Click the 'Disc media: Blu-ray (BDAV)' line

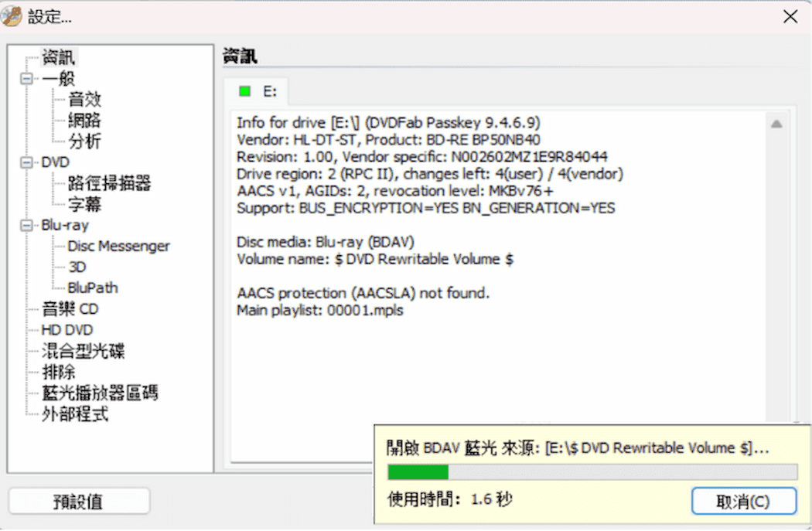tap(326, 242)
